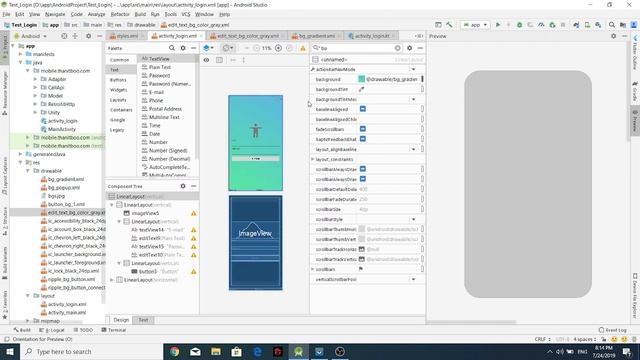Run the app with the green play icon
The width and height of the screenshot is (640, 360).
(x=498, y=25)
